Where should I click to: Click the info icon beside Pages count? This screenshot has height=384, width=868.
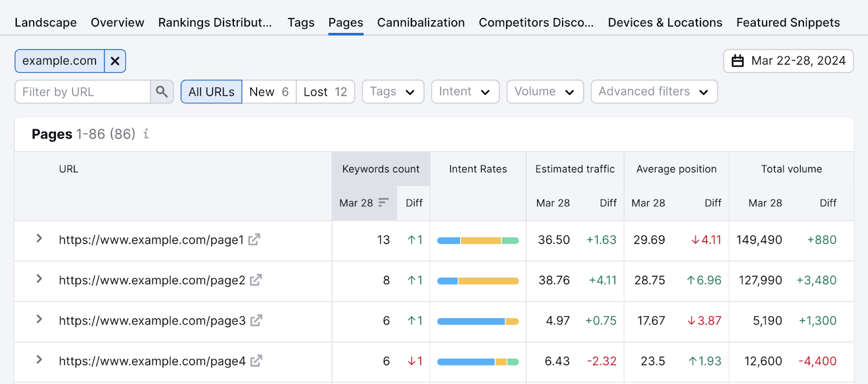(146, 134)
